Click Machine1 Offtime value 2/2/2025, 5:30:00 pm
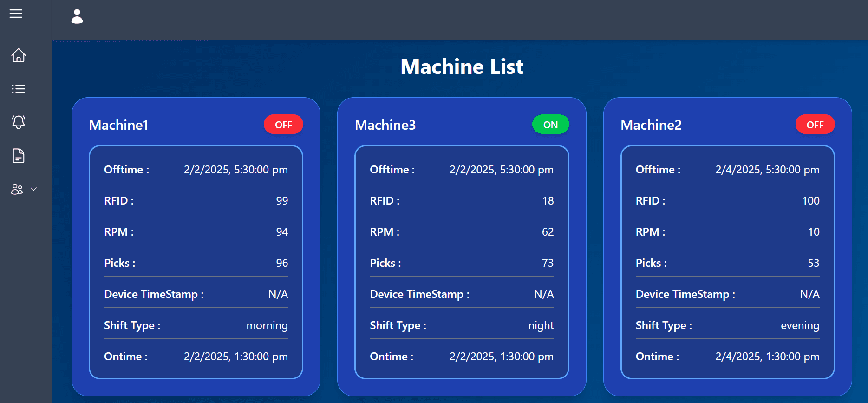This screenshot has height=403, width=868. pos(236,170)
